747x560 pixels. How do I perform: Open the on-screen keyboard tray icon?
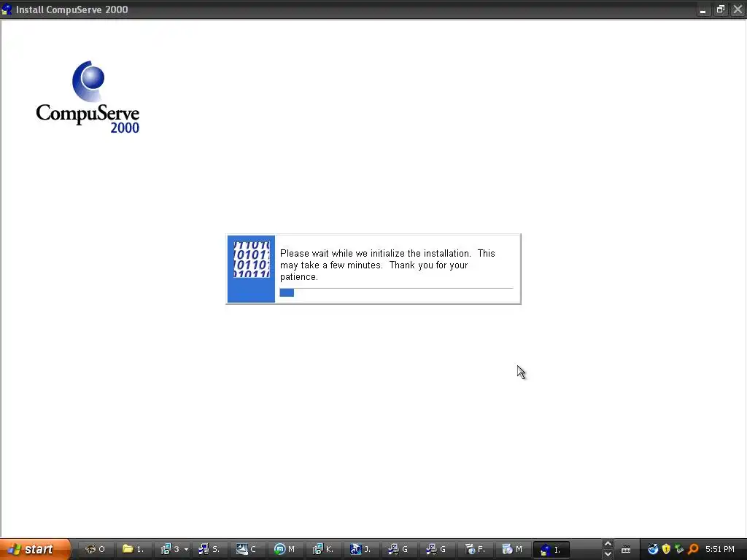626,550
